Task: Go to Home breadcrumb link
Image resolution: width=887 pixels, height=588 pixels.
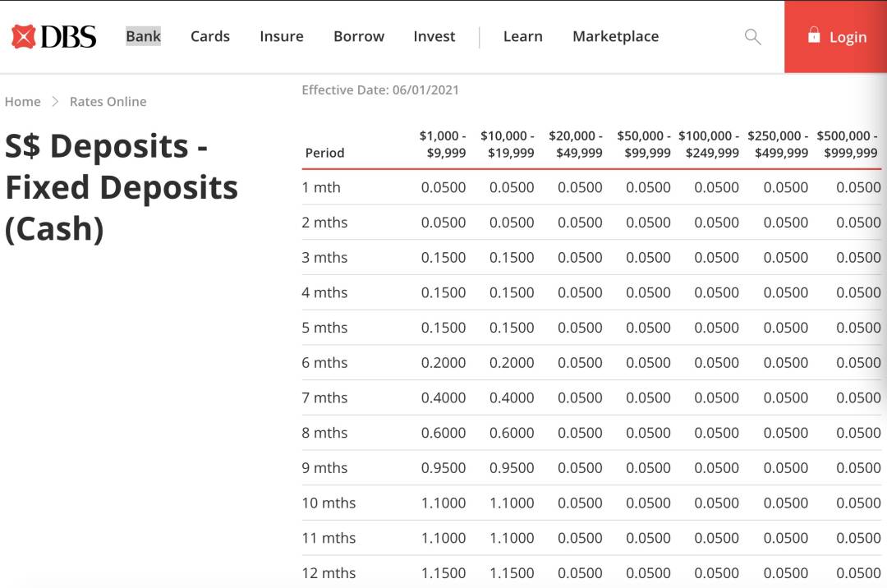Action: [23, 102]
